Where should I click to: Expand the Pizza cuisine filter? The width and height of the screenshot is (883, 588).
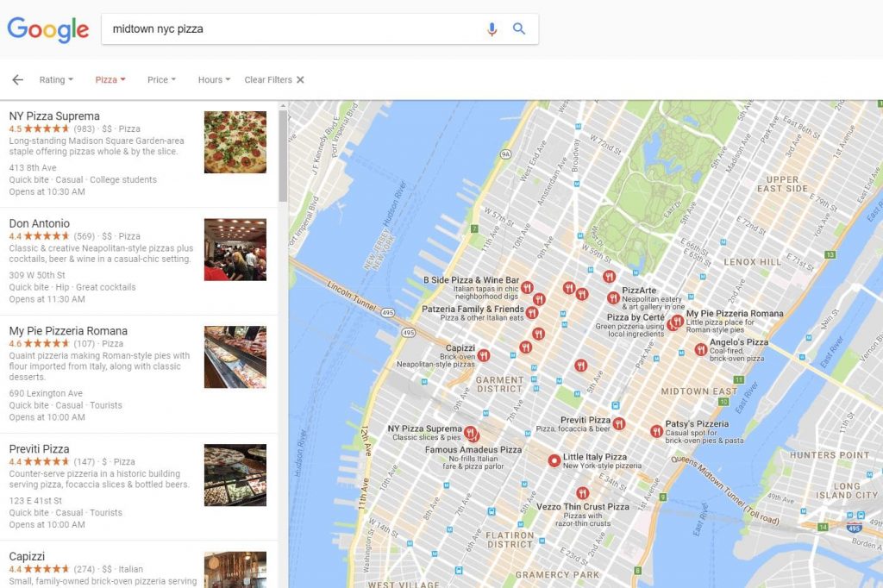point(110,80)
